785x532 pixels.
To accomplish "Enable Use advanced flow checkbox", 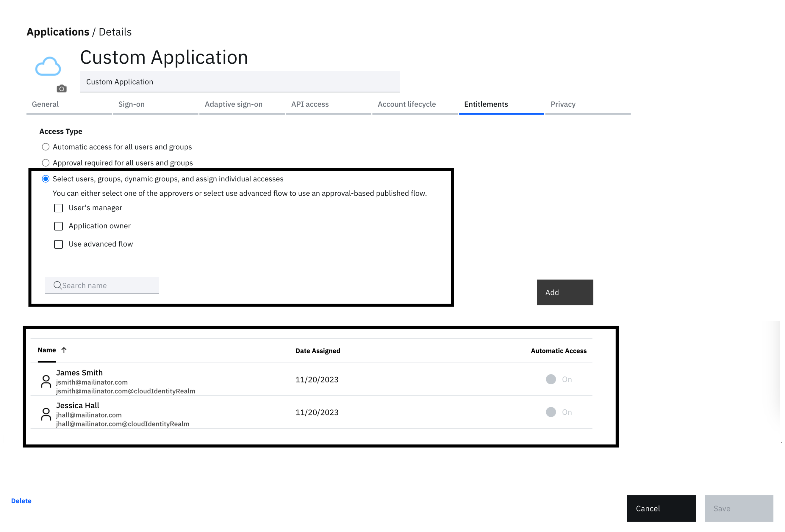I will point(58,244).
